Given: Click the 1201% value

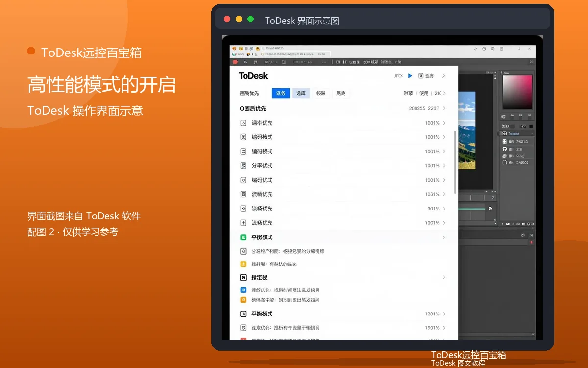Looking at the screenshot, I should click(432, 314).
